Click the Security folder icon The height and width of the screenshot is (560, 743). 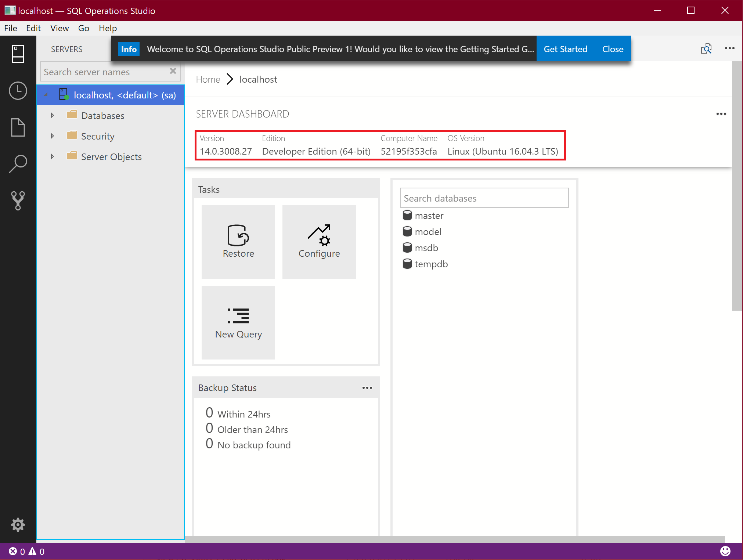coord(72,136)
